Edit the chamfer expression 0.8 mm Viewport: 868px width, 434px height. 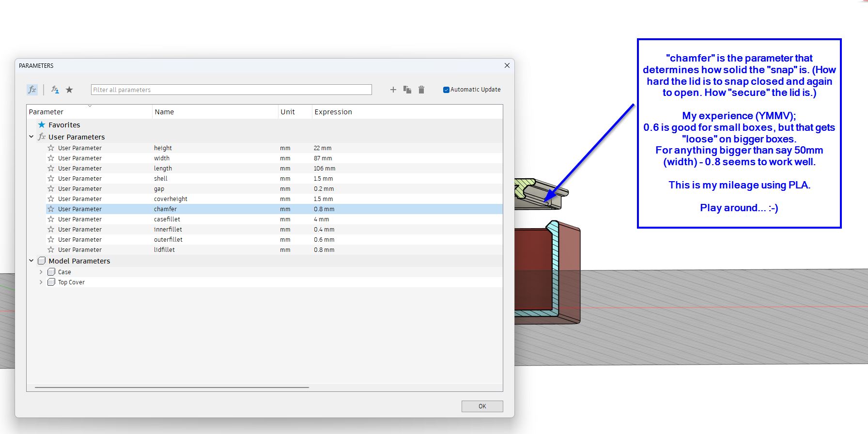coord(324,209)
